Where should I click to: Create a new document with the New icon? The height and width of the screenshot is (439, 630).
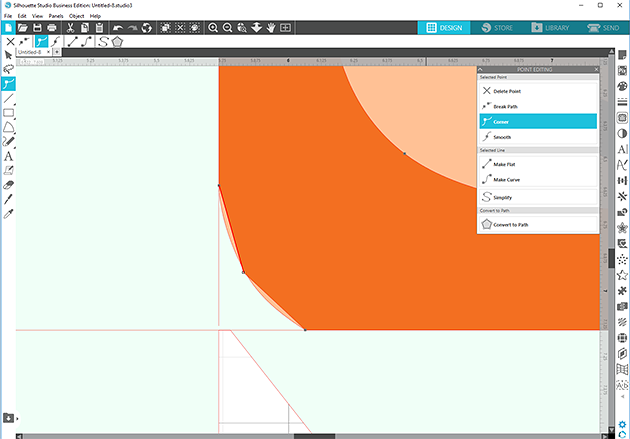(x=8, y=28)
